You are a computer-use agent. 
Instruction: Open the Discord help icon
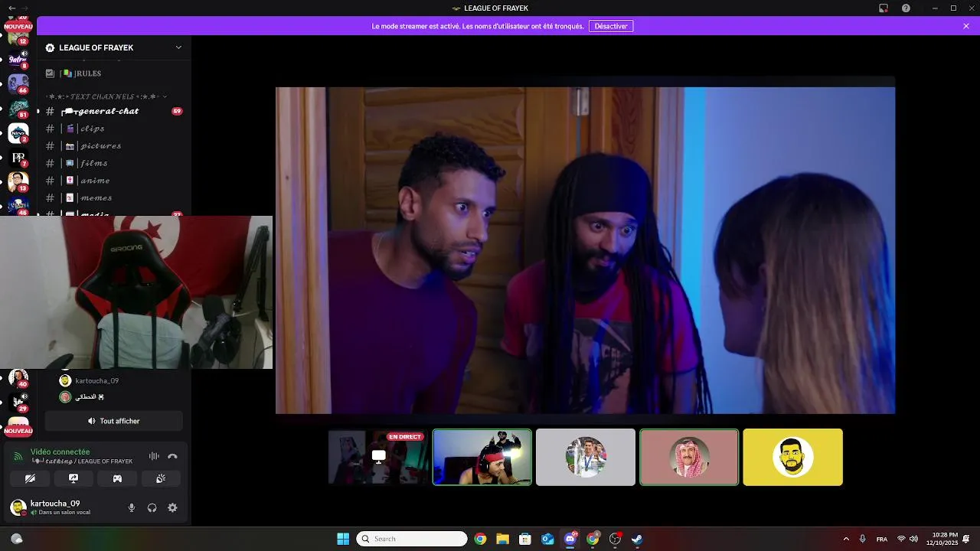click(x=906, y=8)
